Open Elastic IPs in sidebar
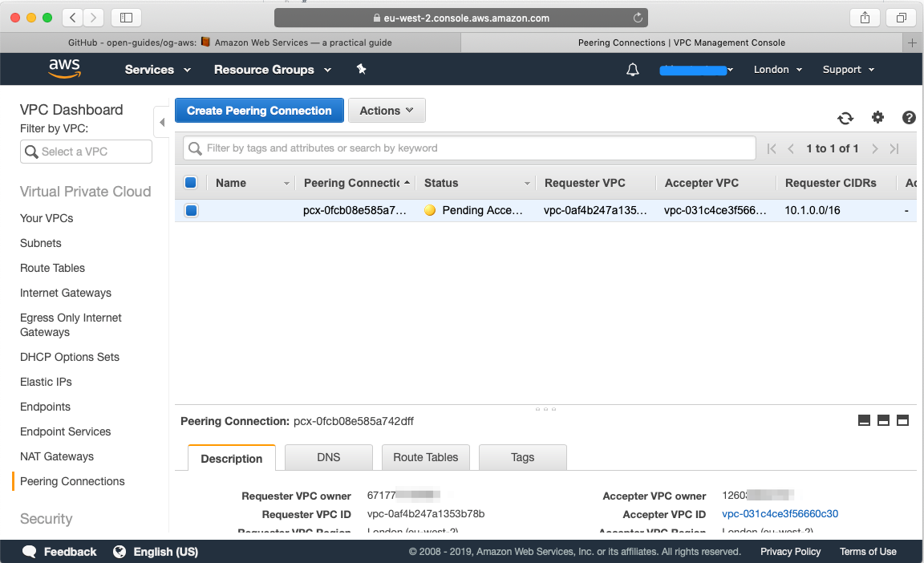The height and width of the screenshot is (563, 924). tap(46, 382)
